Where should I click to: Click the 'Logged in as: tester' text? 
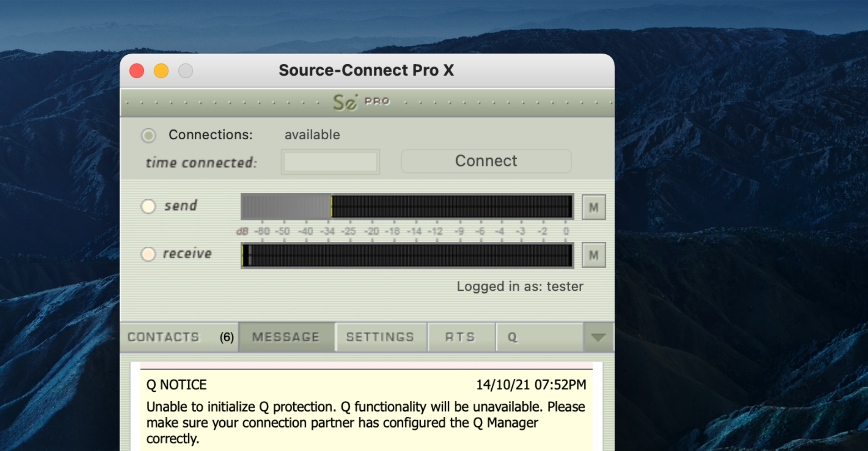tap(520, 286)
